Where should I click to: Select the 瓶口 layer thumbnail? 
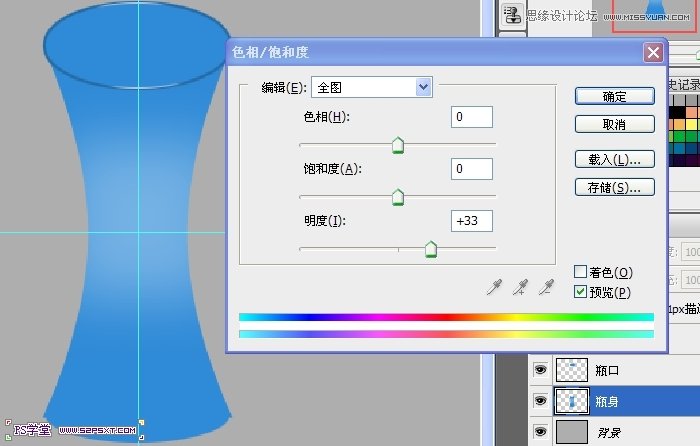tap(571, 370)
